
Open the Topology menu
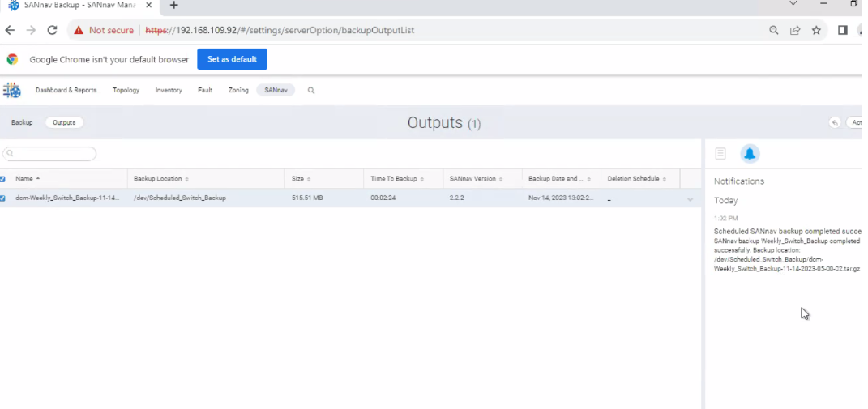(x=126, y=90)
